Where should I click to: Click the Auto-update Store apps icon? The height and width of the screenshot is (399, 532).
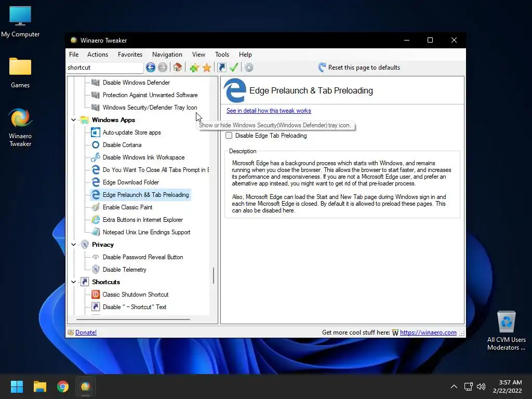pyautogui.click(x=96, y=132)
